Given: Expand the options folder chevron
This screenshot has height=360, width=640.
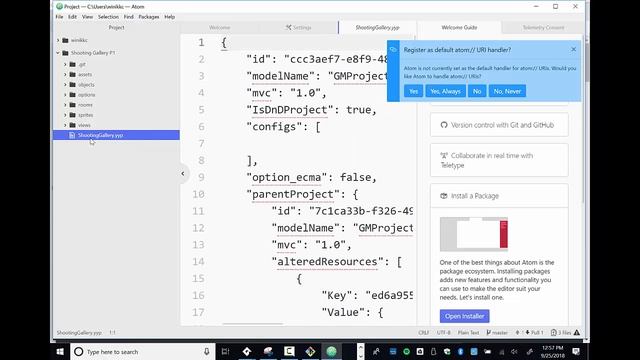Looking at the screenshot, I should coord(65,95).
